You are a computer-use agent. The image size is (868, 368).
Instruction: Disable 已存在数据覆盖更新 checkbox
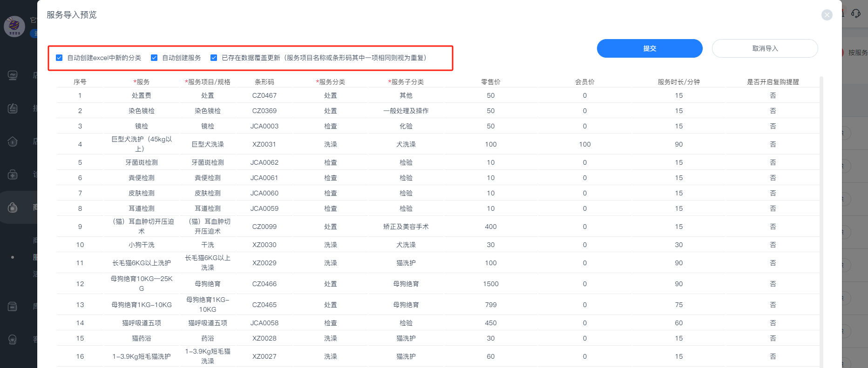[214, 58]
